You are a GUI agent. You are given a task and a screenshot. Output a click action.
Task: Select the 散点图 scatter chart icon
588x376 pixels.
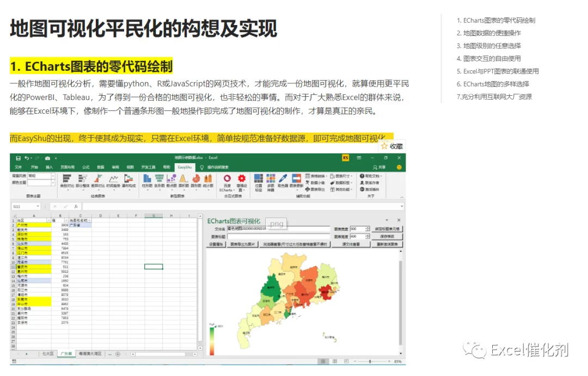pyautogui.click(x=171, y=180)
